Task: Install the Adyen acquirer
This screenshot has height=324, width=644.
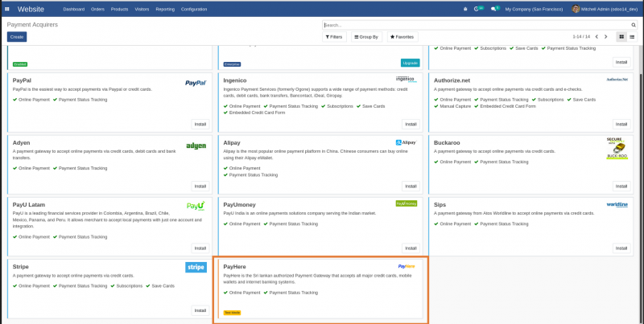Action: [x=200, y=187]
